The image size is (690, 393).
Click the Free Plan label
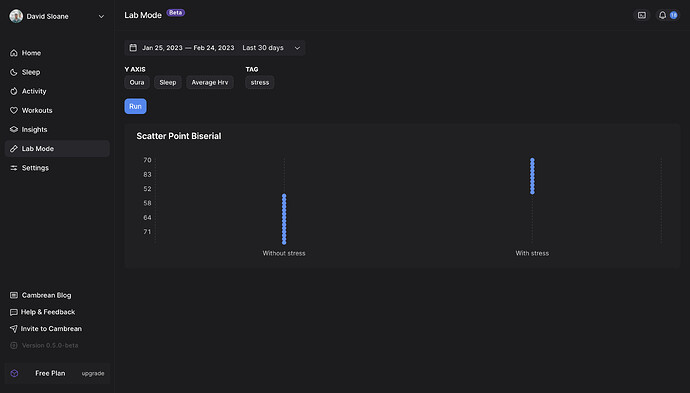click(x=50, y=373)
